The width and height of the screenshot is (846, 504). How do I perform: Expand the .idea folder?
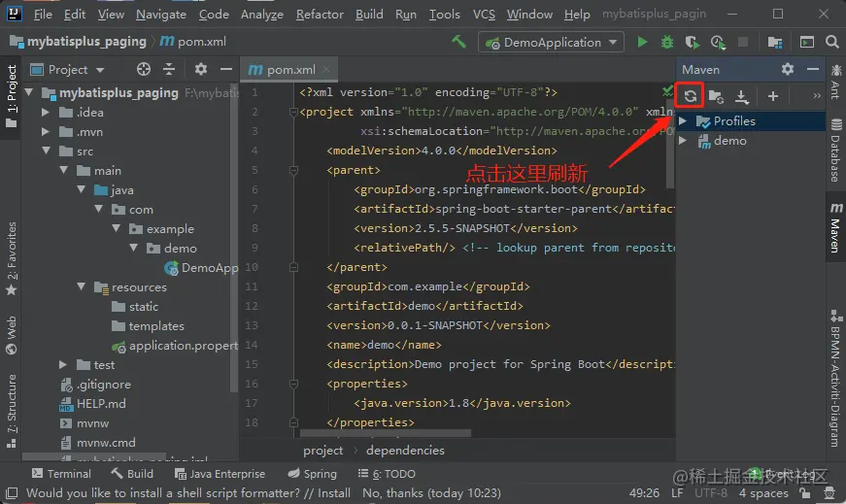point(46,113)
